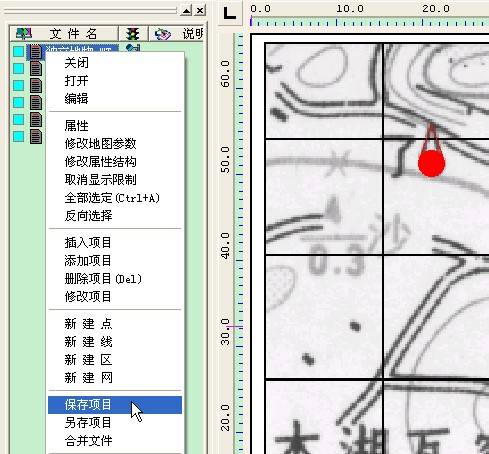Toggle the fifth file's cyan checkbox

[x=18, y=119]
